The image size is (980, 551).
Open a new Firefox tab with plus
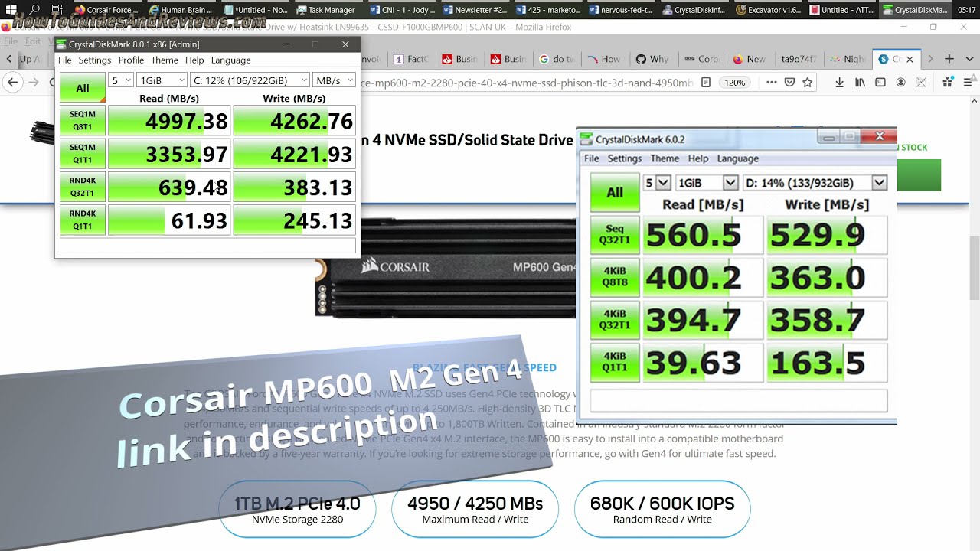point(949,58)
